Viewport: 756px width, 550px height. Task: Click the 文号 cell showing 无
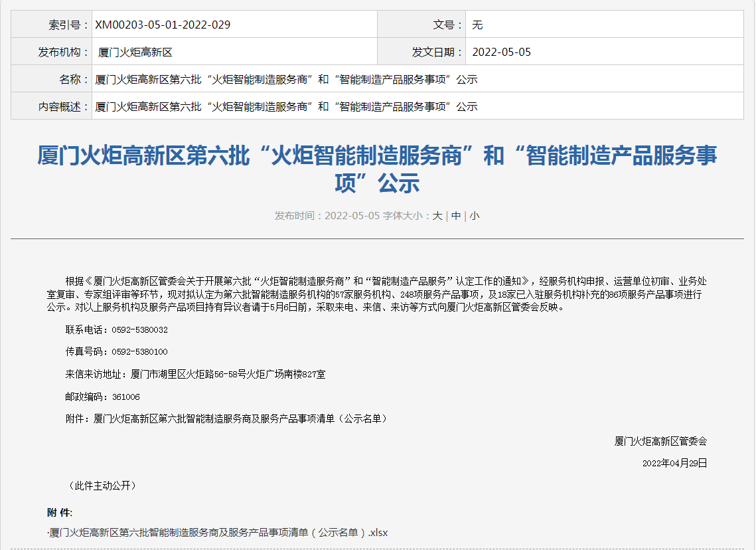477,24
